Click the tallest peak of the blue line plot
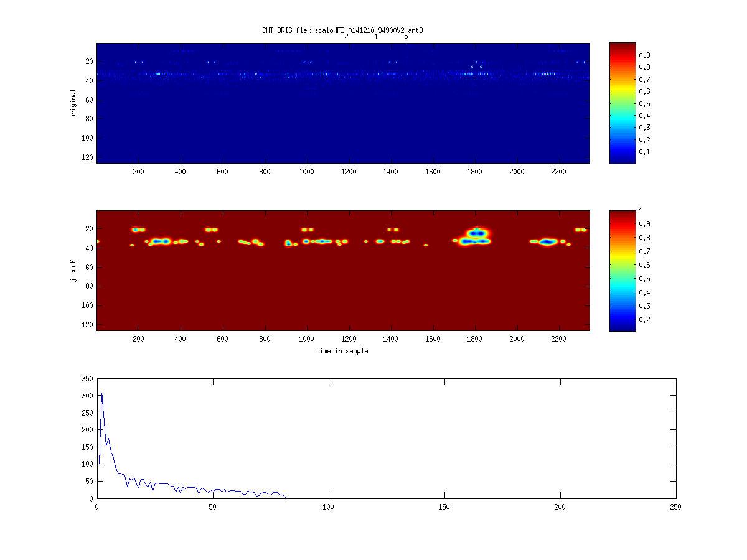 pyautogui.click(x=101, y=394)
